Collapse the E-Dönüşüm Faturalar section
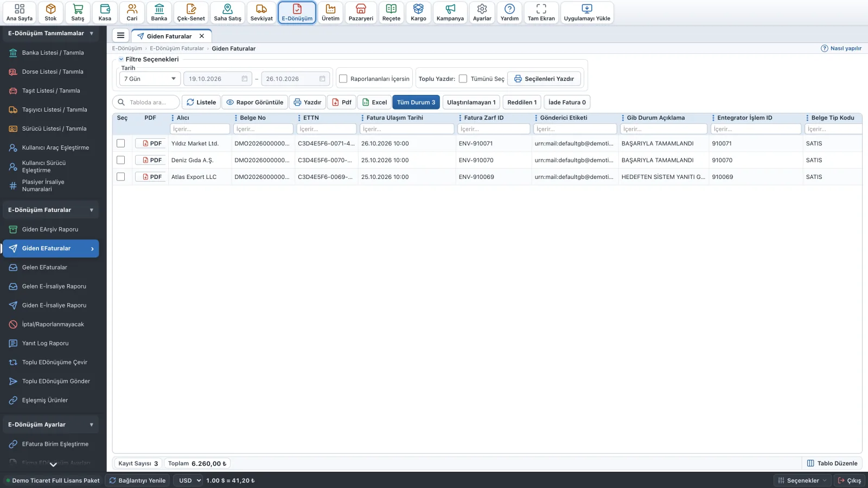868x488 pixels. tap(50, 210)
